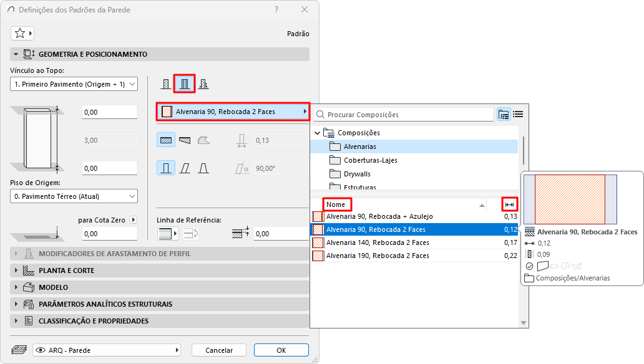Image resolution: width=644 pixels, height=364 pixels.
Task: Click the Parâmetros Analíticos Estruturais icon
Action: pyautogui.click(x=28, y=304)
